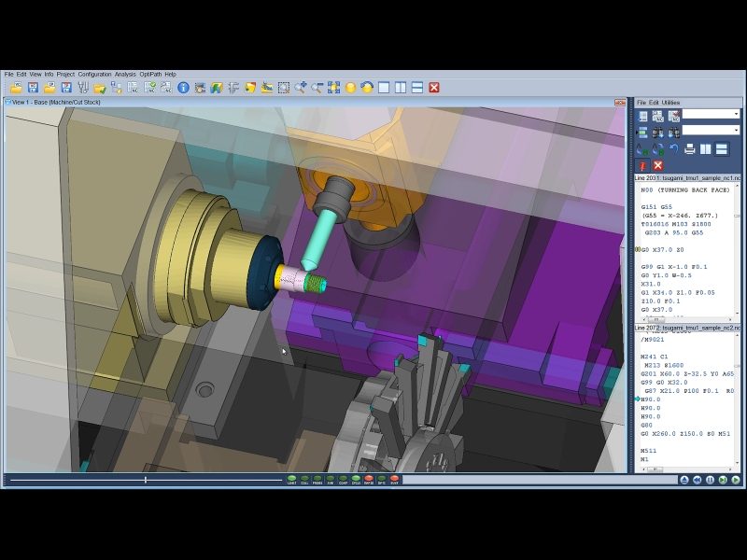
Task: Open the Utilities menu in NC panel
Action: point(670,103)
